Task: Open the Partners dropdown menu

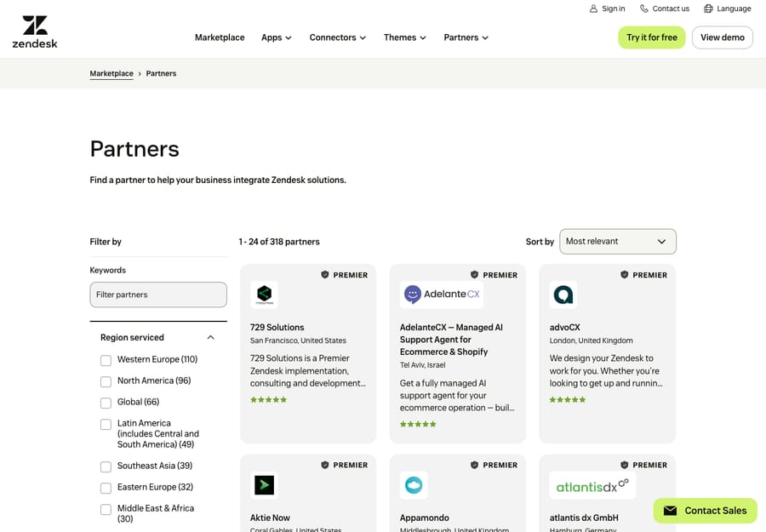Action: coord(466,37)
